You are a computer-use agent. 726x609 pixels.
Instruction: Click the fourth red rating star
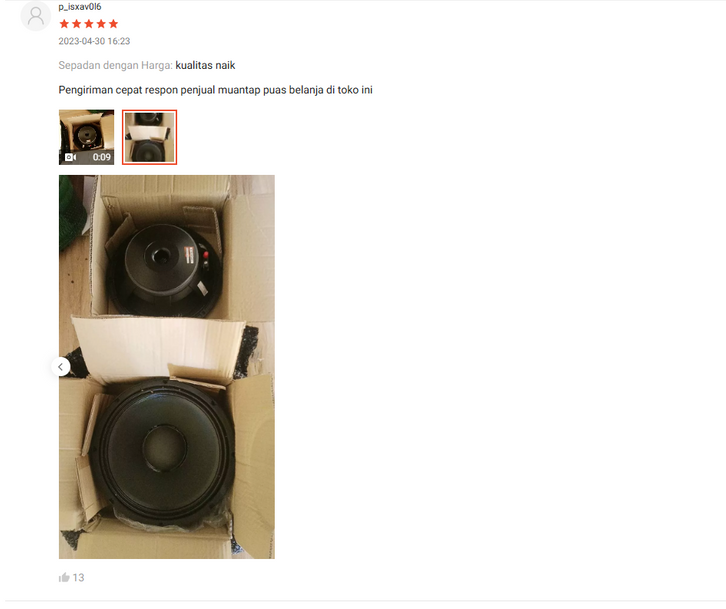click(101, 24)
